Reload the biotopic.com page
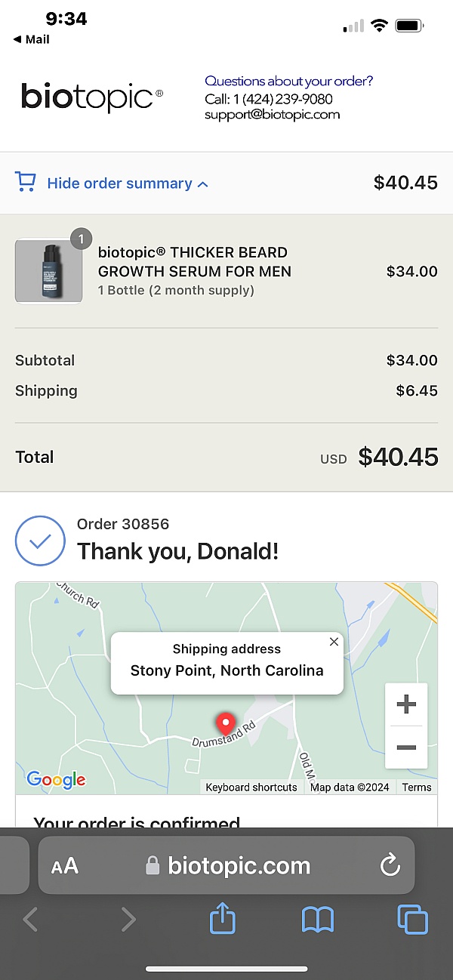This screenshot has height=980, width=453. tap(390, 865)
